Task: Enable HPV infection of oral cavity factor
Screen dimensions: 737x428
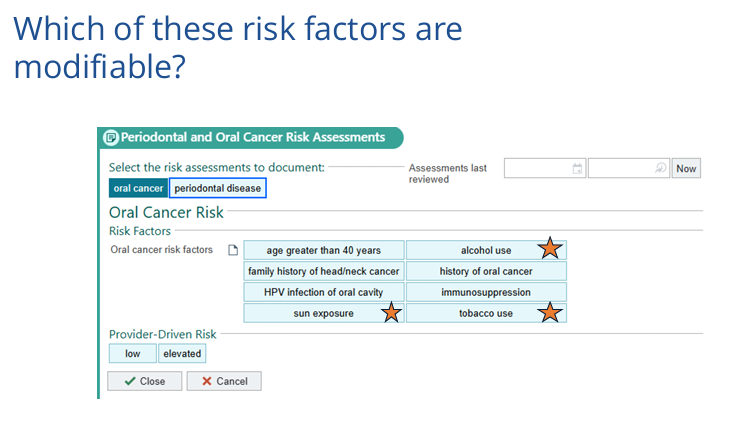Action: point(324,292)
